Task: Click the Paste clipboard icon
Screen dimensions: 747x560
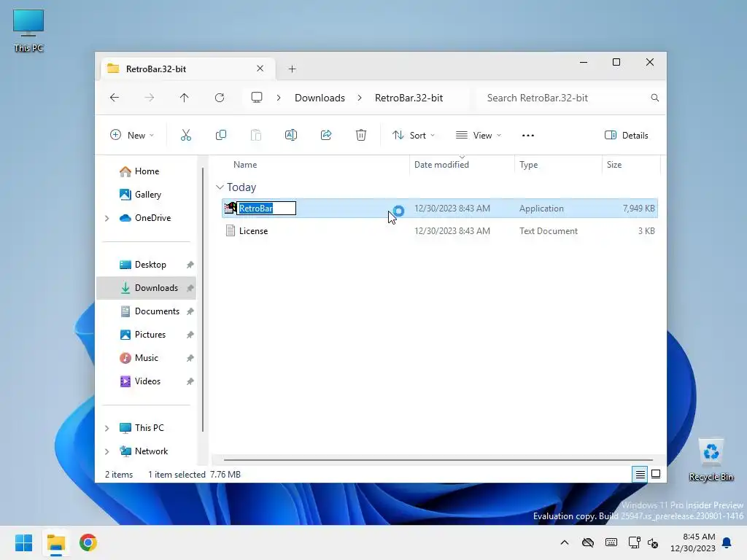Action: click(x=256, y=135)
